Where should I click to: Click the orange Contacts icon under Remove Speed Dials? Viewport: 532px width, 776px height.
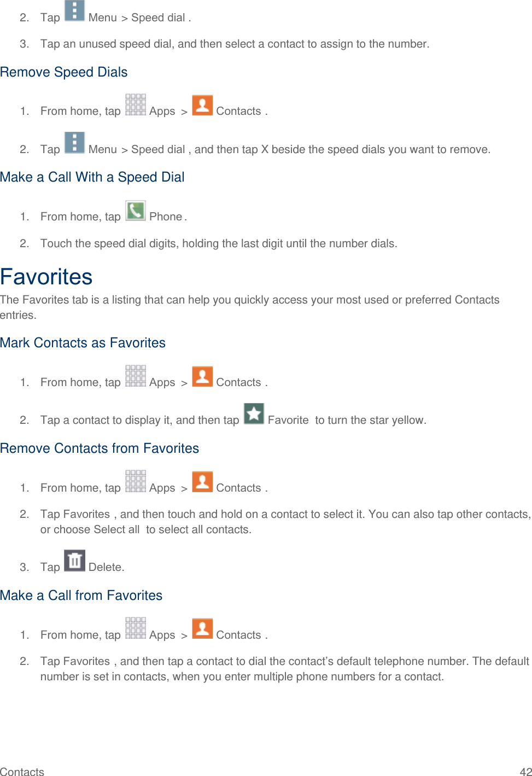point(202,105)
